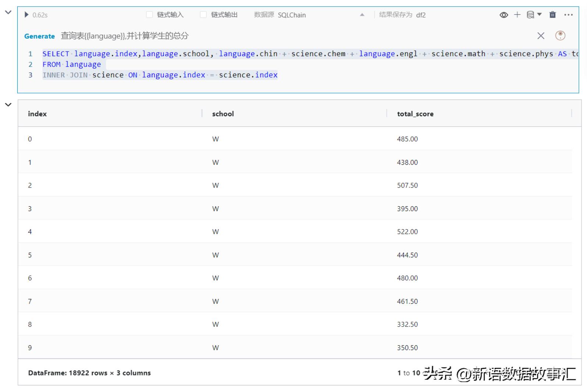Click the round AI assistant icon
This screenshot has width=587, height=392.
560,36
